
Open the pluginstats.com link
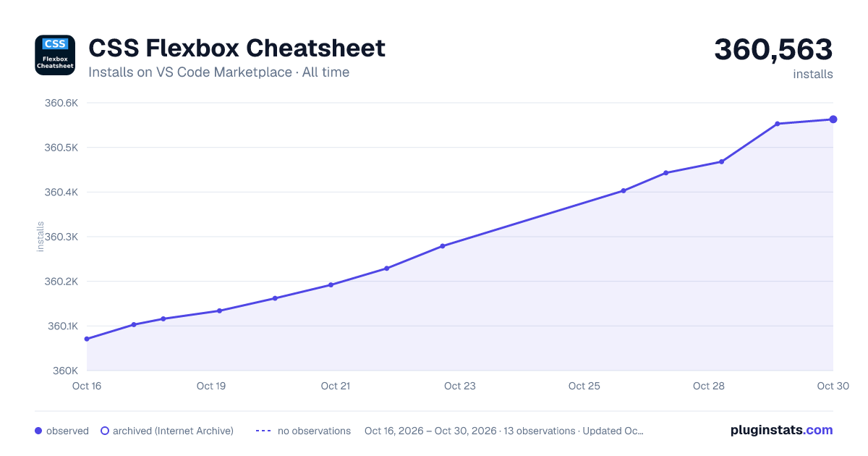(782, 430)
